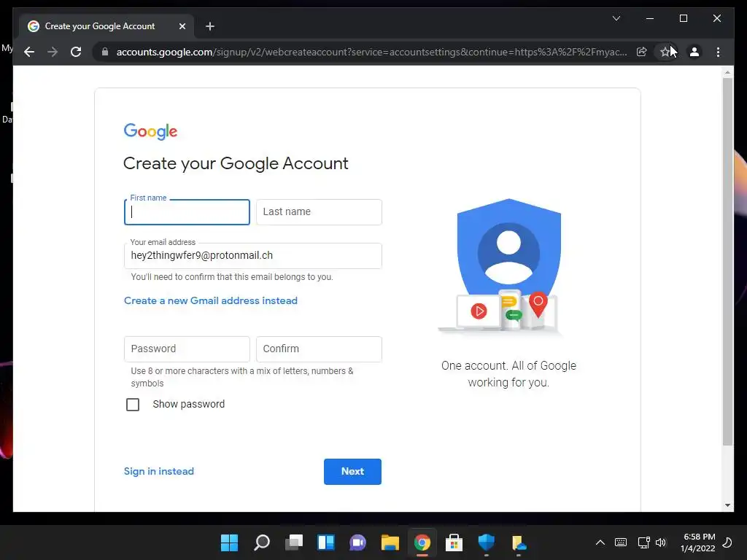Open Microsoft Store from the taskbar
The width and height of the screenshot is (747, 560).
point(454,542)
